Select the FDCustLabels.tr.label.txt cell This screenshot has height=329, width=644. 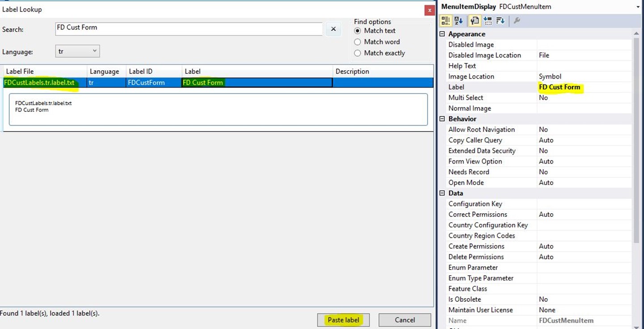pos(45,83)
